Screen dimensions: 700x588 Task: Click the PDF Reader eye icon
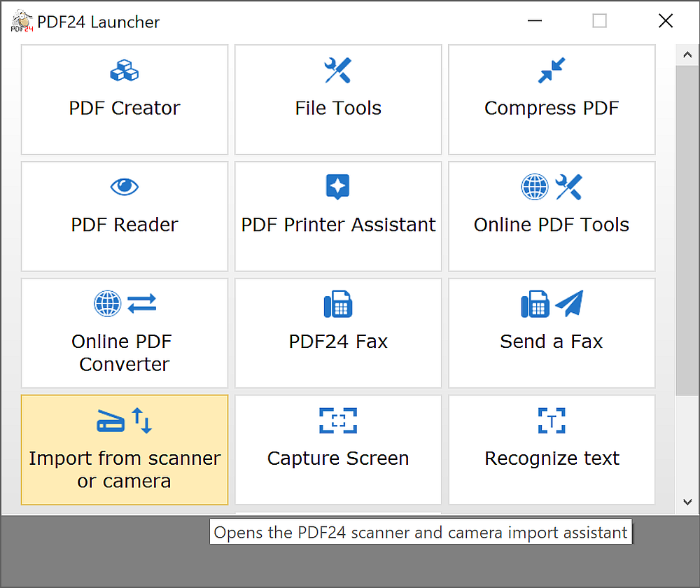coord(125,187)
